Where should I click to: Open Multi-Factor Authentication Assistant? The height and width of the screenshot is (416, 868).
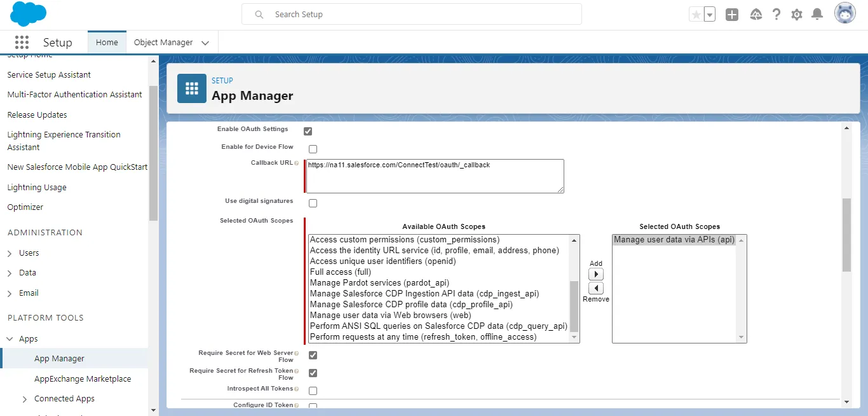[75, 94]
